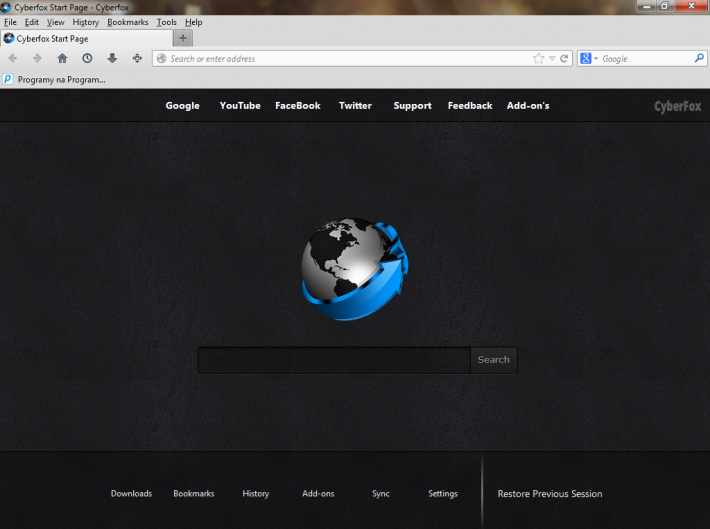The image size is (710, 529).
Task: Open the Downloads arrow icon
Action: coord(112,58)
